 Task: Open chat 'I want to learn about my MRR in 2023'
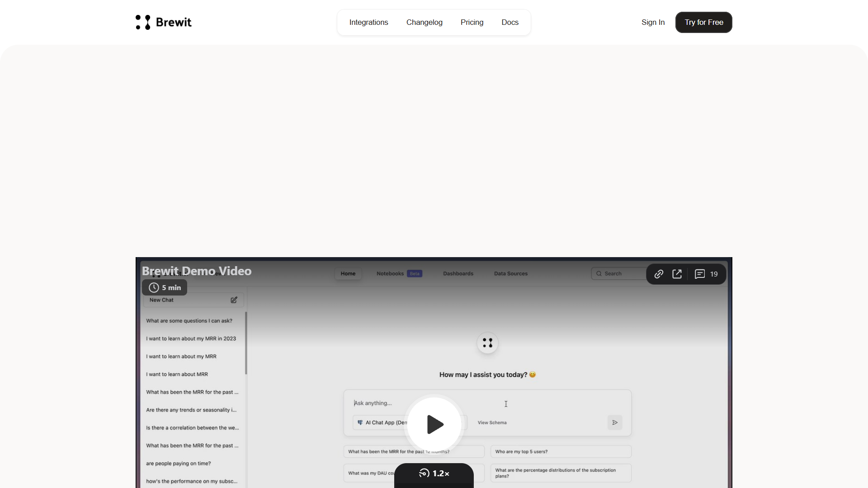tap(191, 338)
